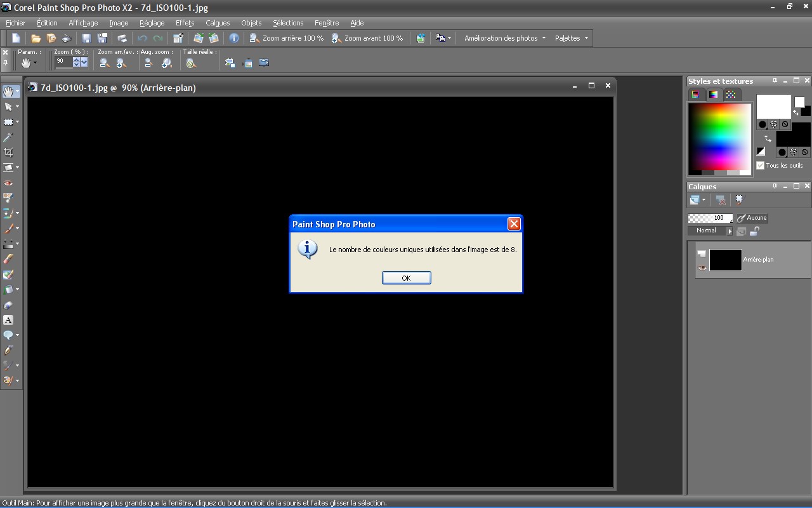Click the Save disk icon
Image resolution: width=812 pixels, height=508 pixels.
point(86,38)
